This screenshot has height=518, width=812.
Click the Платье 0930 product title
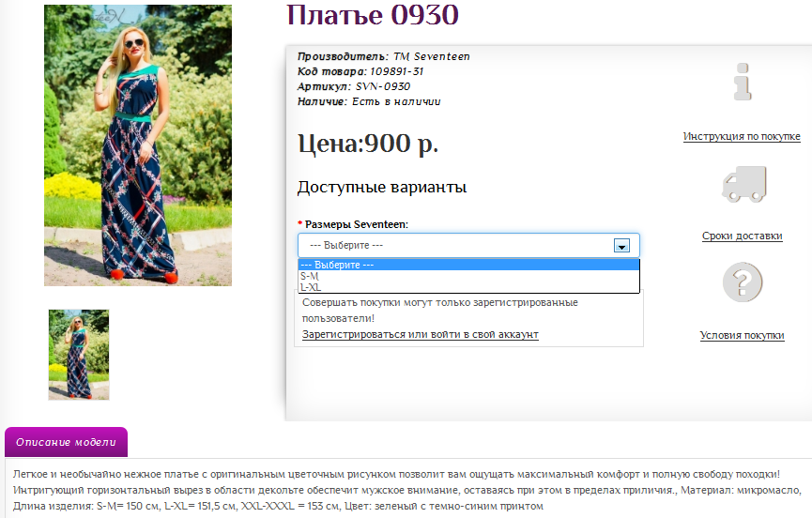(373, 15)
